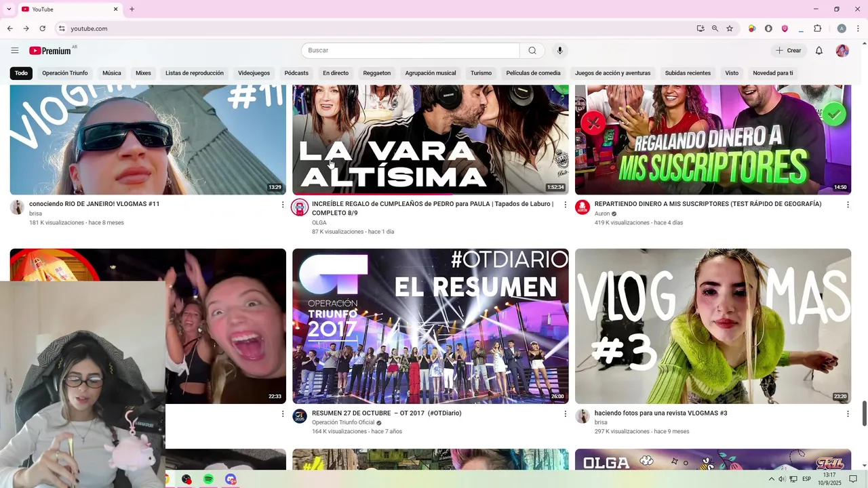Open more options for 22:33 party video
The width and height of the screenshot is (868, 488).
click(x=283, y=413)
